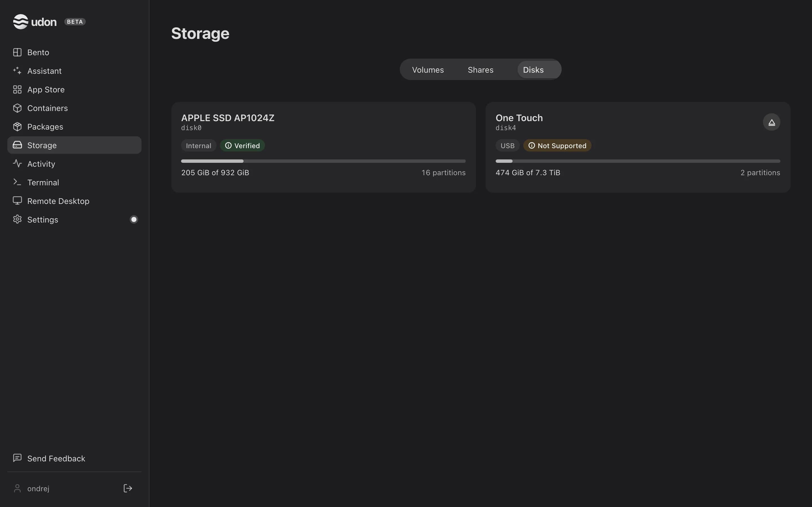
Task: Open the App Store grid icon
Action: [x=17, y=90]
